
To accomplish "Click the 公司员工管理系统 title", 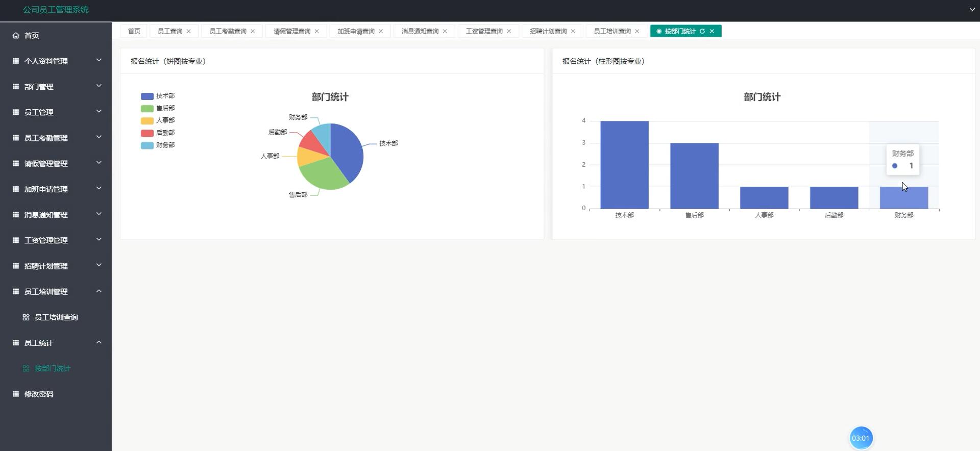I will pos(56,10).
